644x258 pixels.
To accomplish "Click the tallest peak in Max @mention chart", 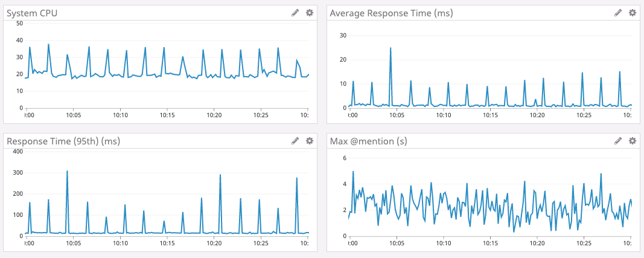I will [x=353, y=172].
